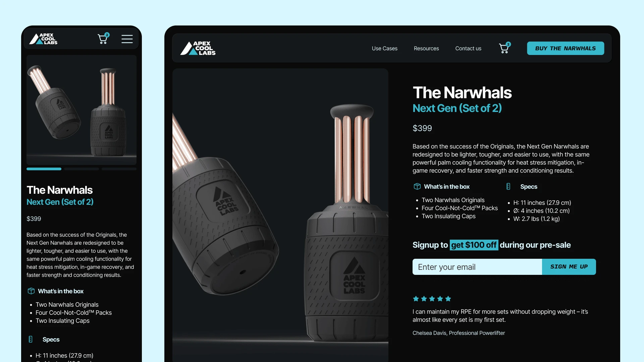Click the desktop What's in the box icon

click(x=417, y=186)
